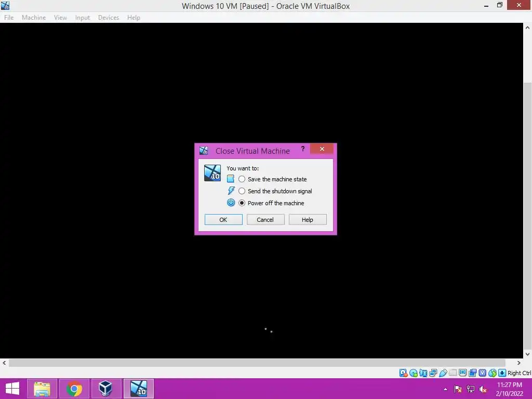Click the dialog title bar VM icon

tap(204, 151)
